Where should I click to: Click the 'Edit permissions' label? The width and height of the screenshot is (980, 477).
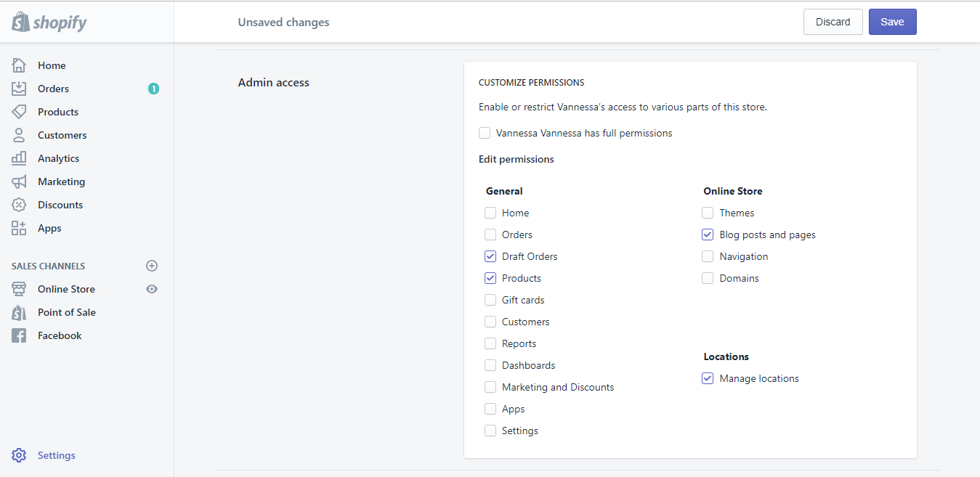[x=516, y=159]
